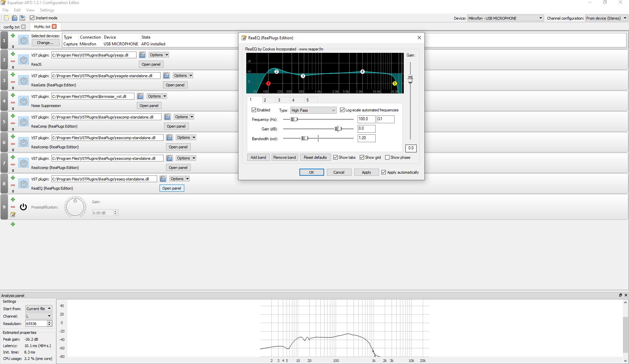The width and height of the screenshot is (629, 364).
Task: Click Add band button
Action: click(258, 157)
